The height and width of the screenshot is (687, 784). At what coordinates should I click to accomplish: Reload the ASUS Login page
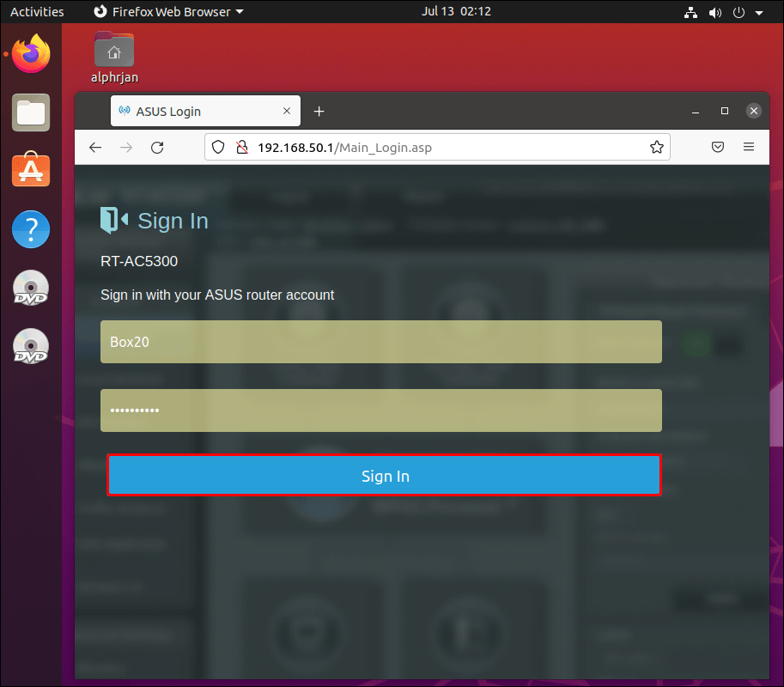click(x=157, y=147)
